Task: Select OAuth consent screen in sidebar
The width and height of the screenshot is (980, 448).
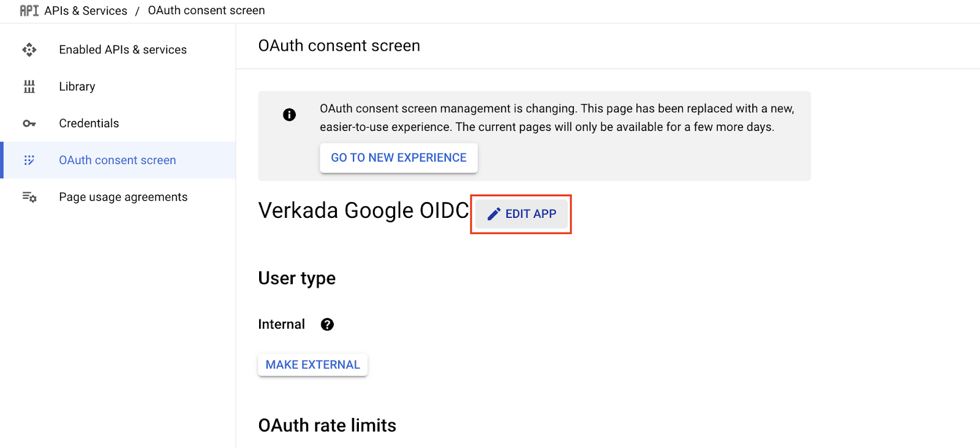Action: point(117,160)
